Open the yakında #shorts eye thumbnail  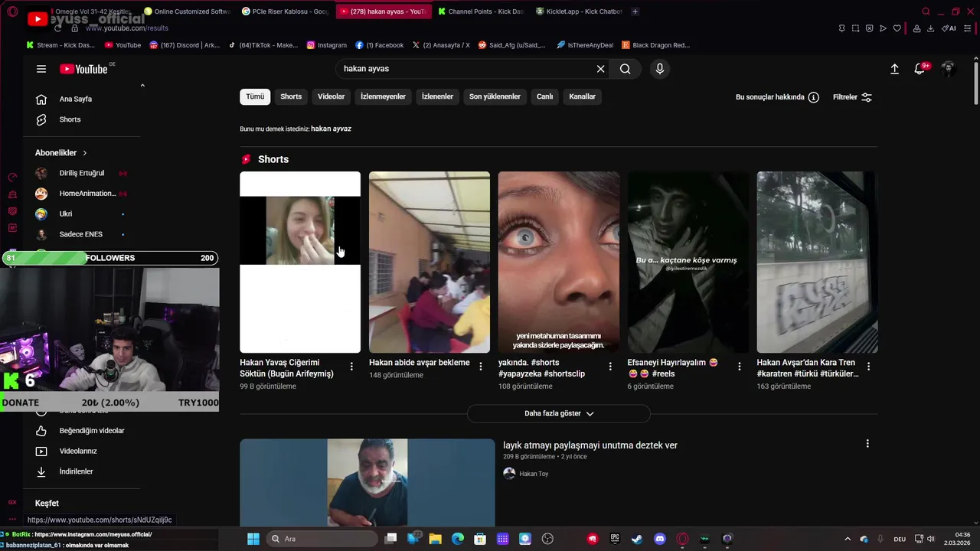(x=559, y=262)
